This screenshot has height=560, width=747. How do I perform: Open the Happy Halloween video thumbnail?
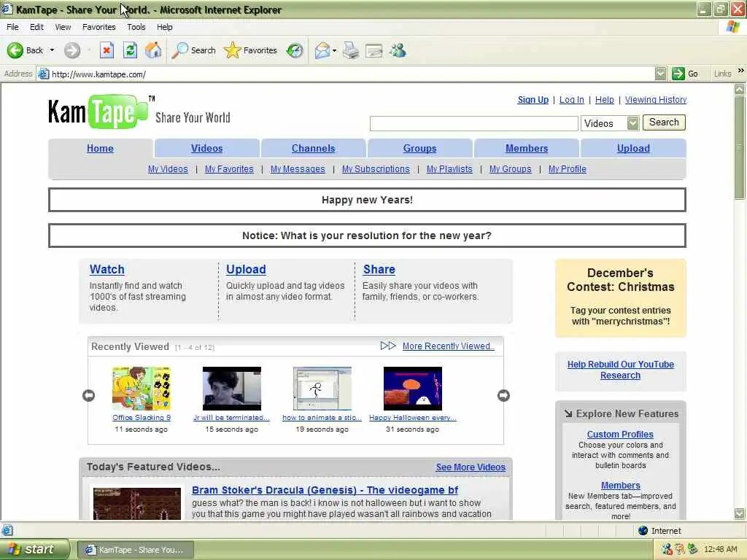[x=413, y=388]
